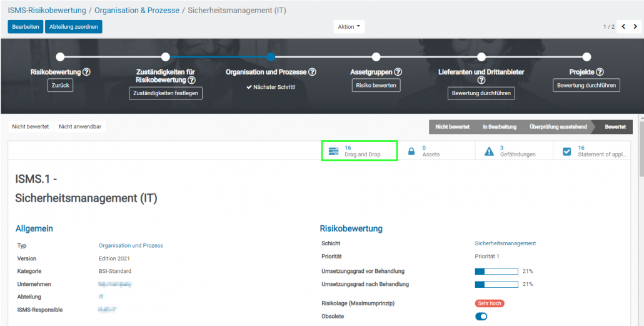The image size is (644, 326).
Task: Toggle the Obsolete switch
Action: pos(481,317)
